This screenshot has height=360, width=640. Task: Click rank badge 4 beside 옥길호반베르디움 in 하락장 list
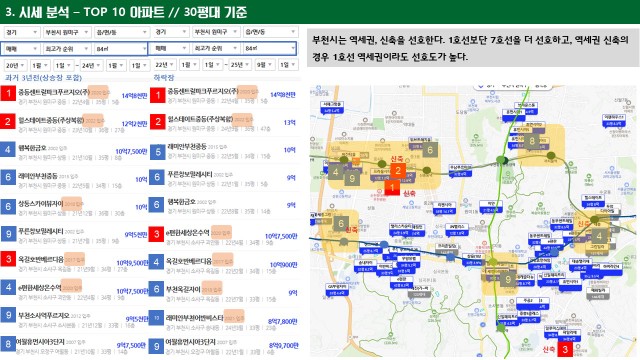(x=157, y=262)
